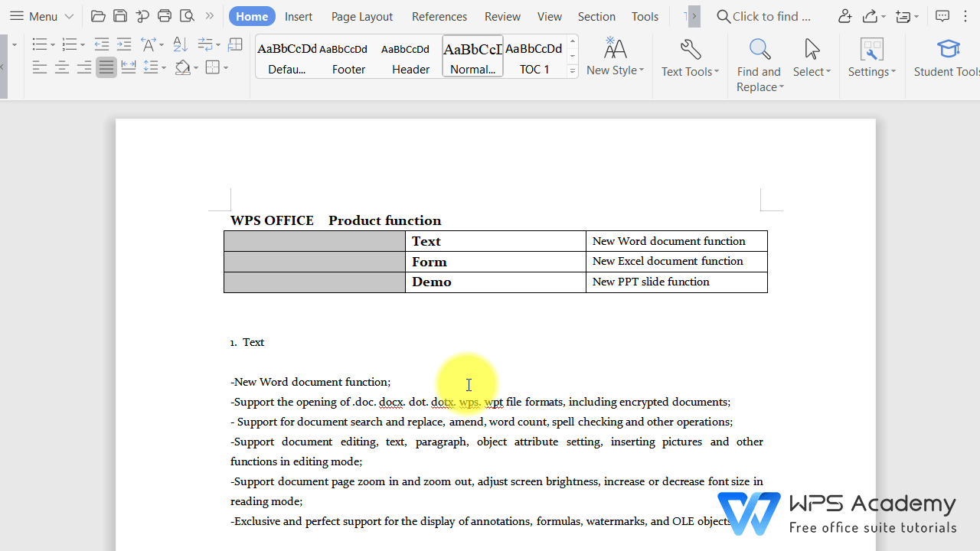Toggle the paragraph Shading highlight
The height and width of the screenshot is (551, 980).
182,67
